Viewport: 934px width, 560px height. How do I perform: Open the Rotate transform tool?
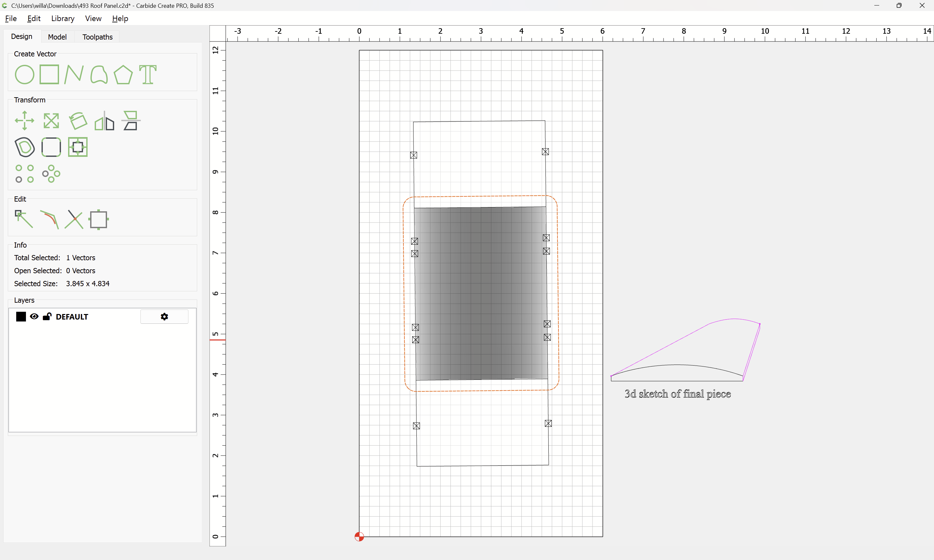(x=78, y=121)
